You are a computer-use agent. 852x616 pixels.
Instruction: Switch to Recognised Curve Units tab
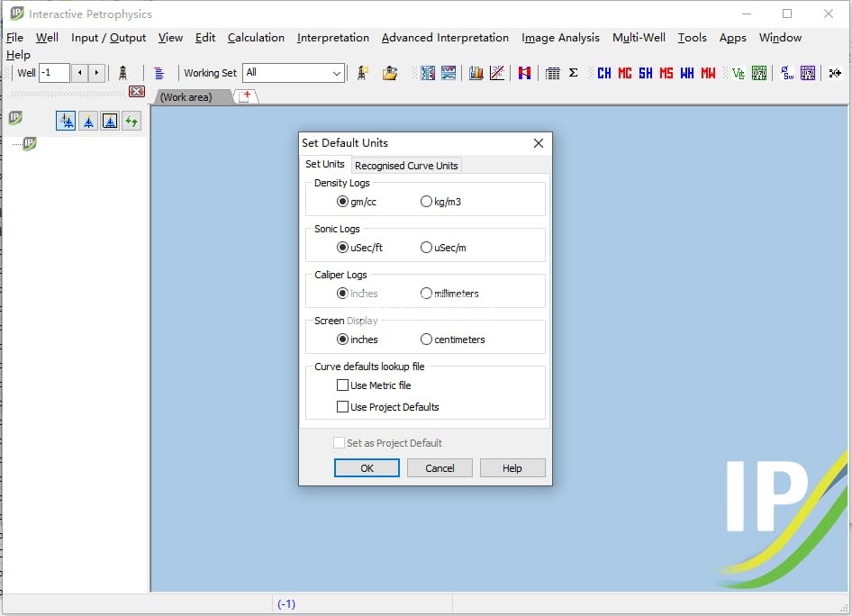tap(406, 166)
